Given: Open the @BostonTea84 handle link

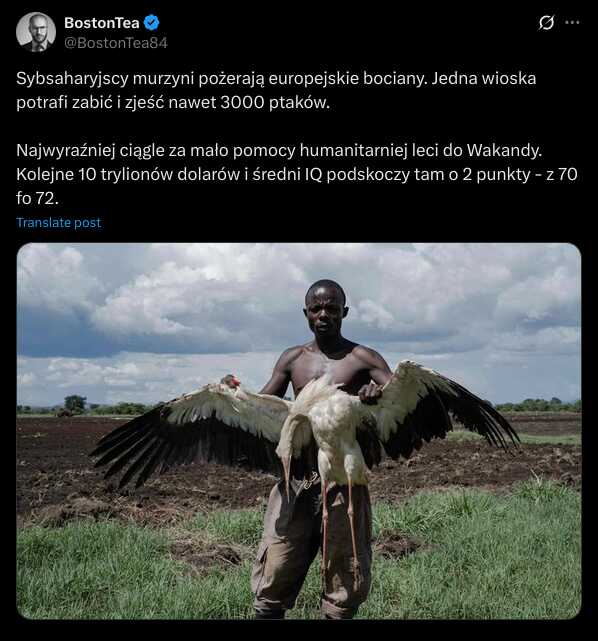Looking at the screenshot, I should point(116,43).
